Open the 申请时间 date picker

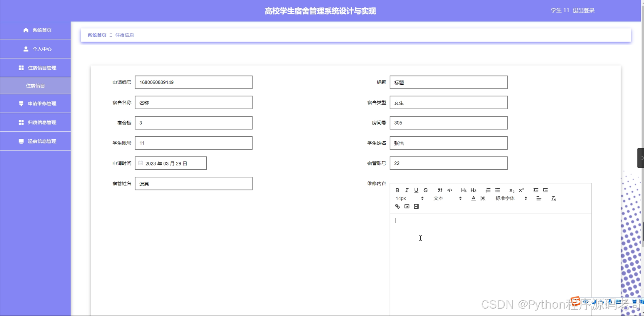171,163
